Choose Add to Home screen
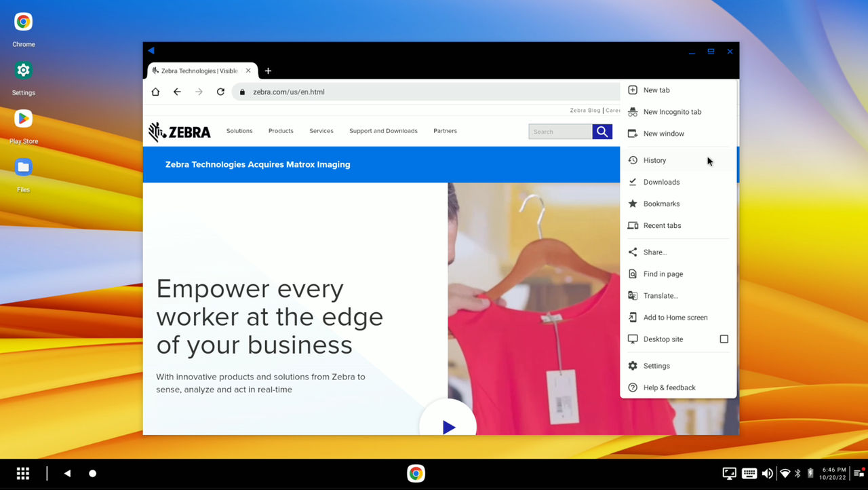This screenshot has height=490, width=868. coord(678,318)
